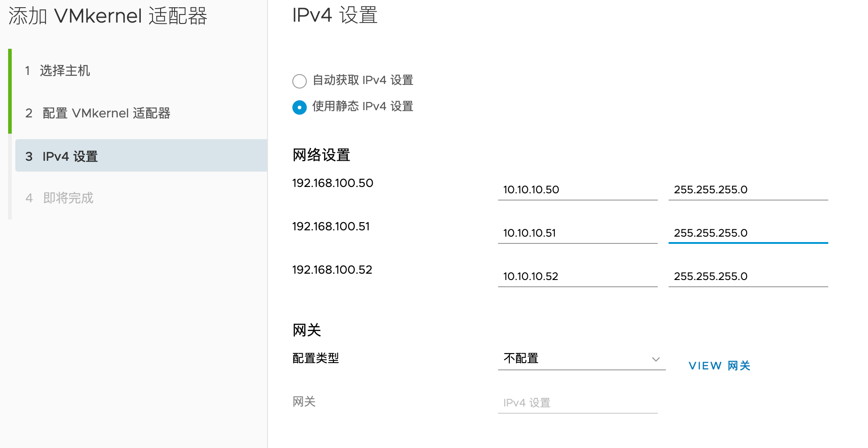Click subnet mask field for host 192.168.100.52
This screenshot has width=868, height=448.
[748, 276]
